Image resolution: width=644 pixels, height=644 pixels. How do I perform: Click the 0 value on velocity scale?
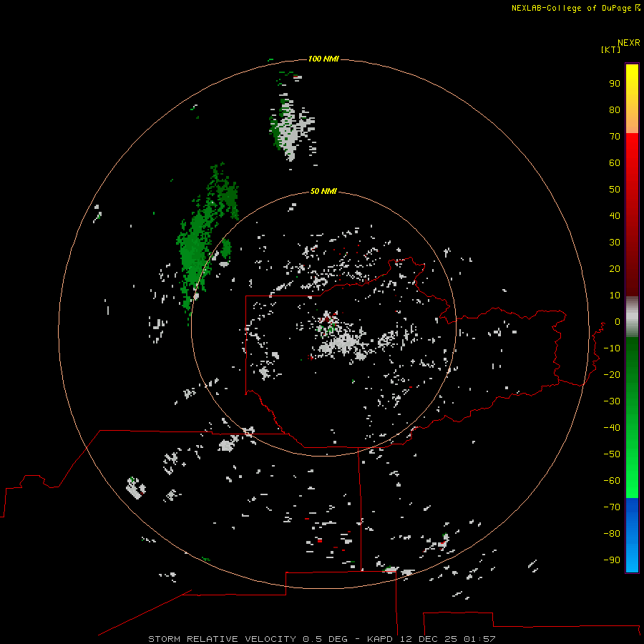pos(618,322)
